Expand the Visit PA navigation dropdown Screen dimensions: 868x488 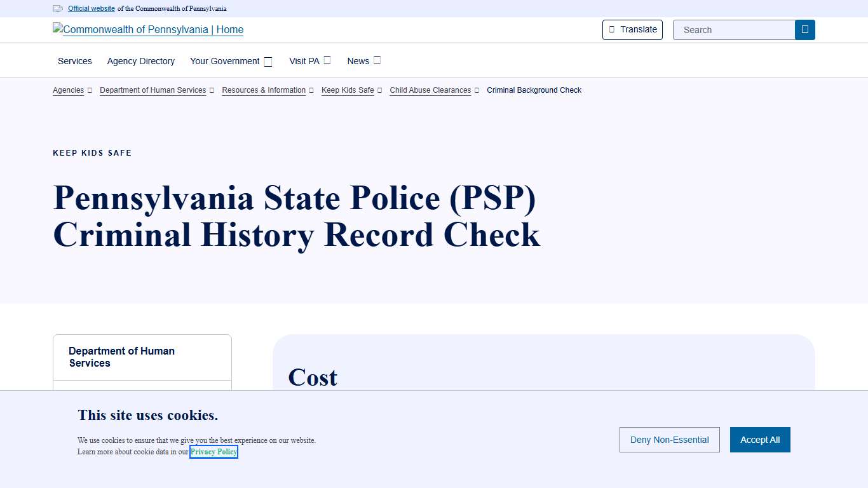point(326,60)
